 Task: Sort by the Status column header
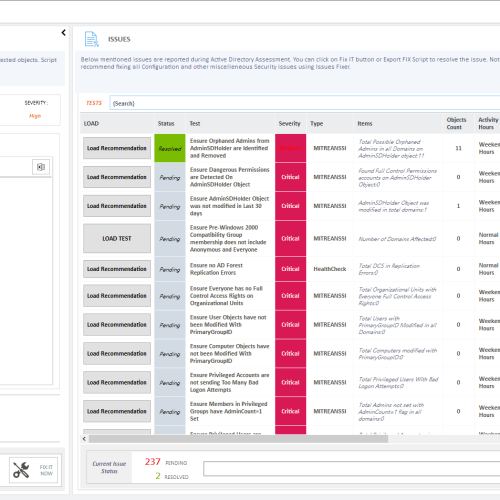pos(170,123)
